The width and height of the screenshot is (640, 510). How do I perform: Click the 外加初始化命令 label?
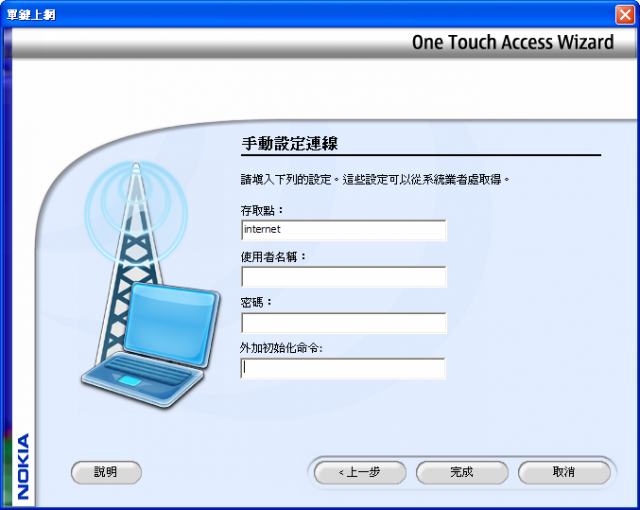click(281, 348)
